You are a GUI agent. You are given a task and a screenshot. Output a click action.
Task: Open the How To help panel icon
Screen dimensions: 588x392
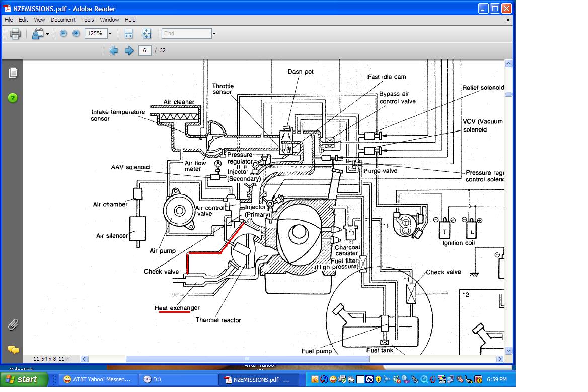[13, 98]
